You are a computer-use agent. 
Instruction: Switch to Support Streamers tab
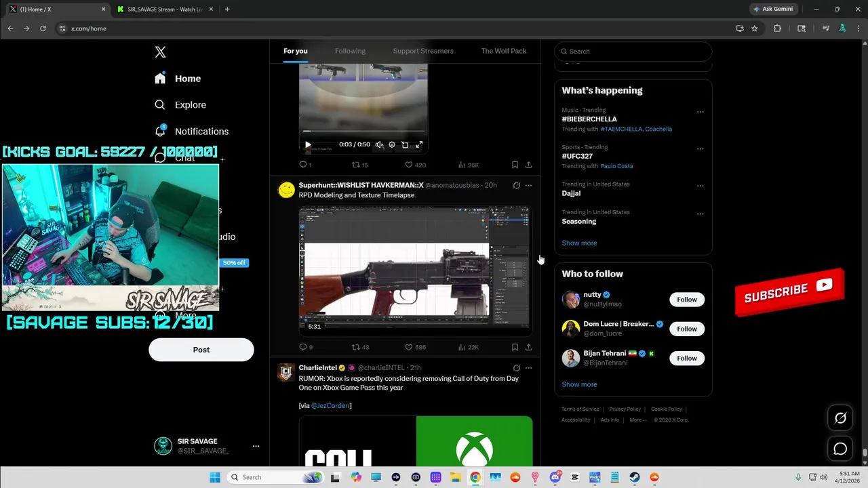423,51
